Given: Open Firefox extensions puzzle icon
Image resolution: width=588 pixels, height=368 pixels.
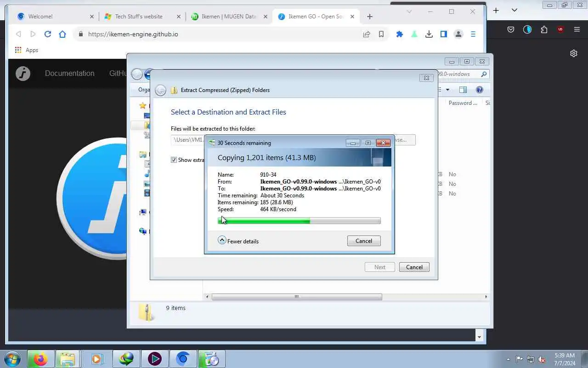Looking at the screenshot, I should 544,29.
